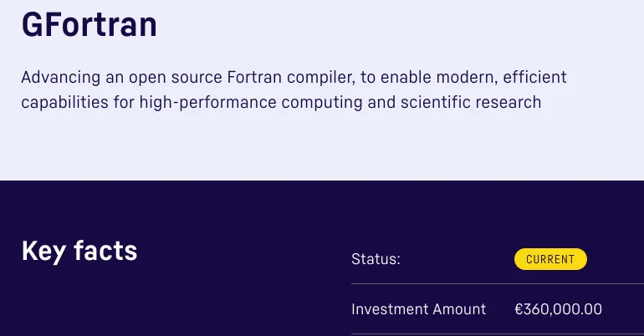Click the GFortran page heading

(89, 24)
